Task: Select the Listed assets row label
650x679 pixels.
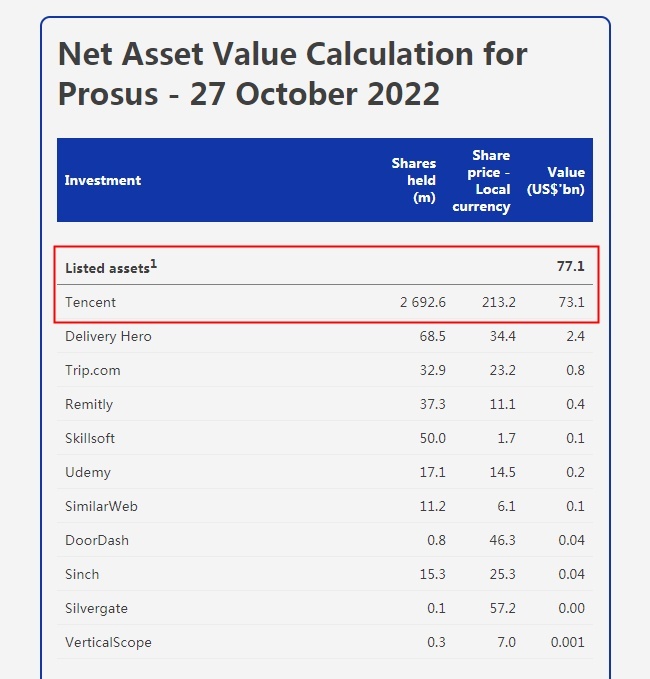Action: click(107, 268)
